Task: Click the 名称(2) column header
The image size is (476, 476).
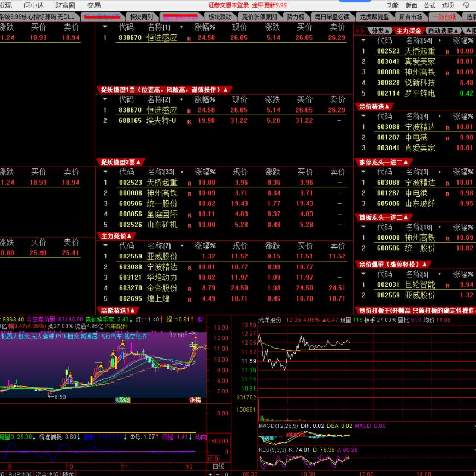Action: (159, 99)
